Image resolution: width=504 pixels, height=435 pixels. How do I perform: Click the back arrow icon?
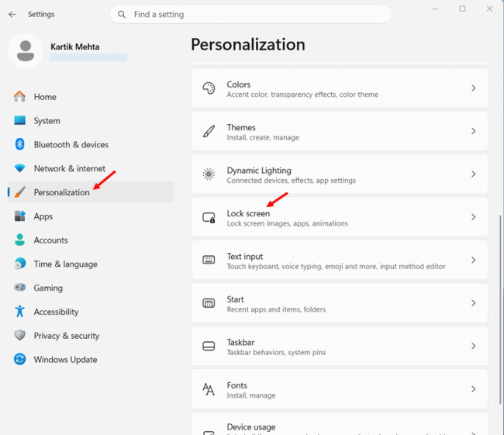coord(12,14)
